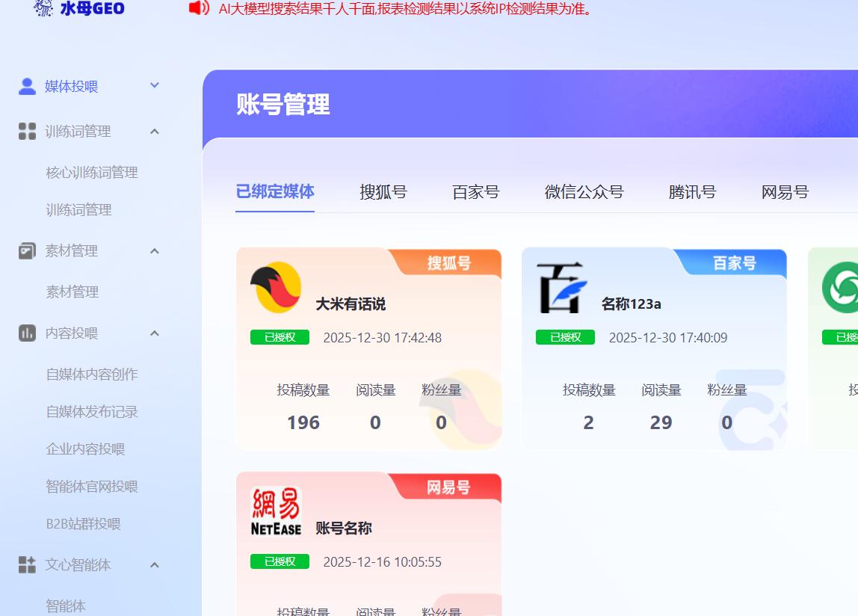This screenshot has height=616, width=858.
Task: Click the 已授权 badge on 大米有话说 card
Action: pyautogui.click(x=280, y=338)
